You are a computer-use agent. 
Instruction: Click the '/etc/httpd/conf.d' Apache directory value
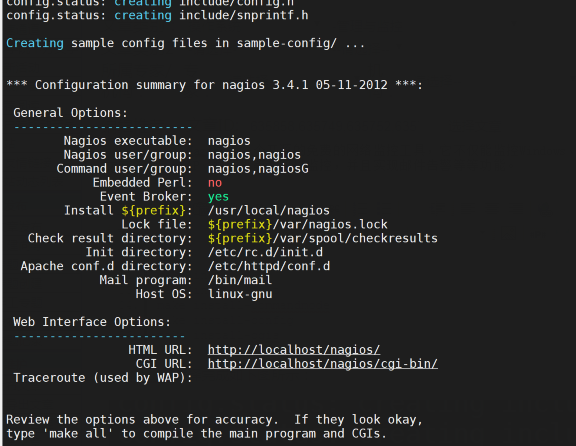pos(269,266)
